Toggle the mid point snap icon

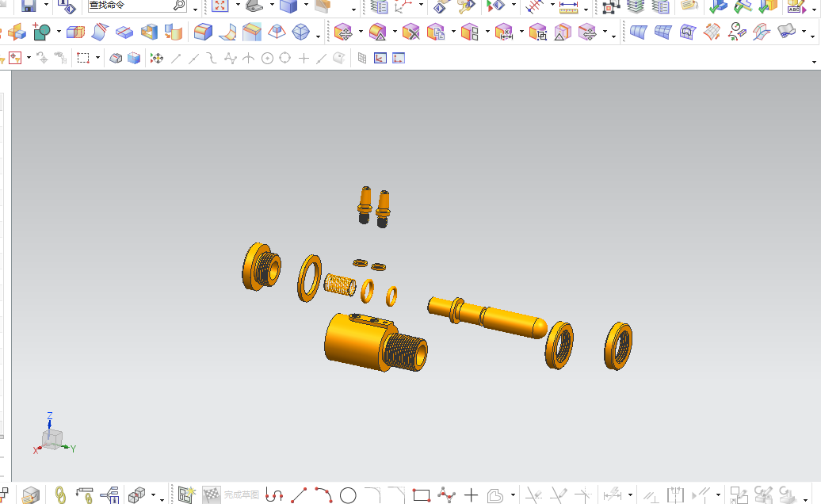click(193, 58)
